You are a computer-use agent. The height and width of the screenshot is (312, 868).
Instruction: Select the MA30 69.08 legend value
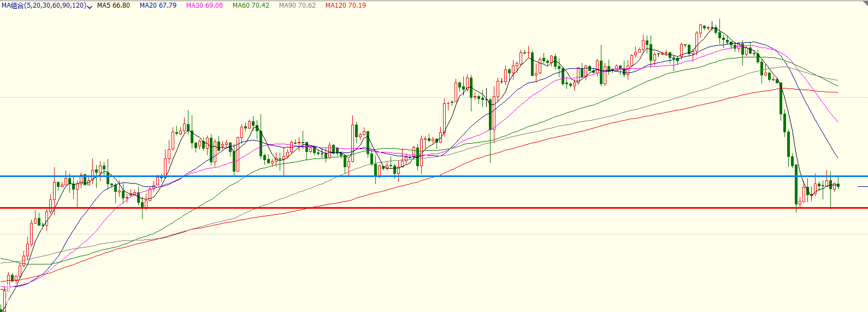coord(204,5)
